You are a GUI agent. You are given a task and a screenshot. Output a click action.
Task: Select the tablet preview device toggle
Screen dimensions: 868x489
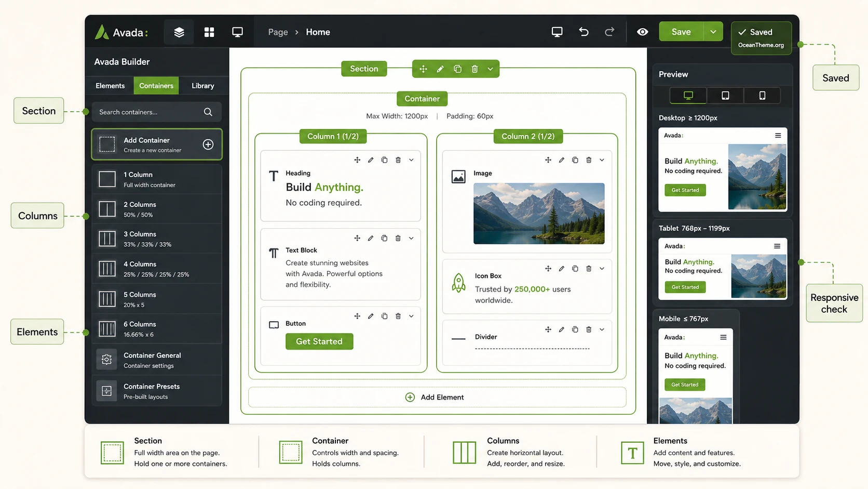tap(725, 96)
